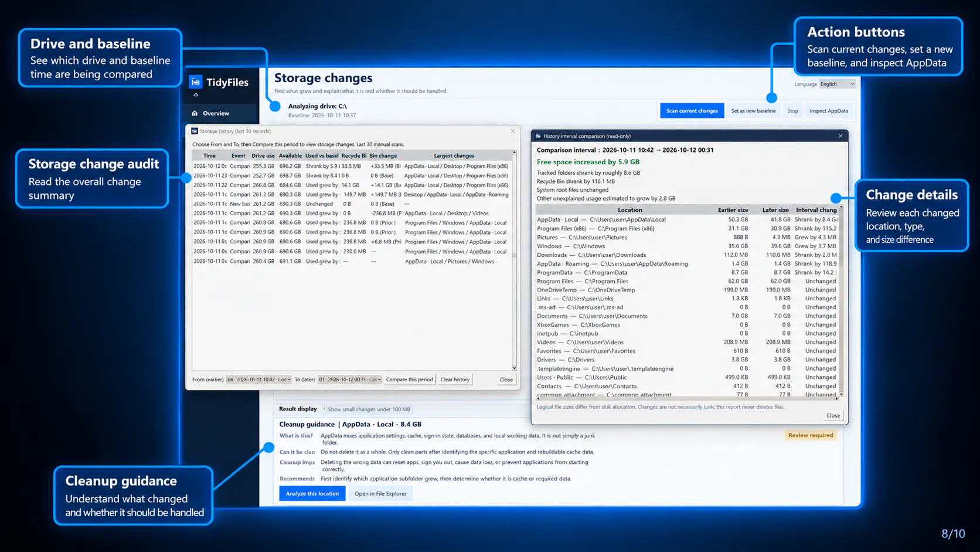The width and height of the screenshot is (980, 552).
Task: Click the Later size column header
Action: point(775,210)
